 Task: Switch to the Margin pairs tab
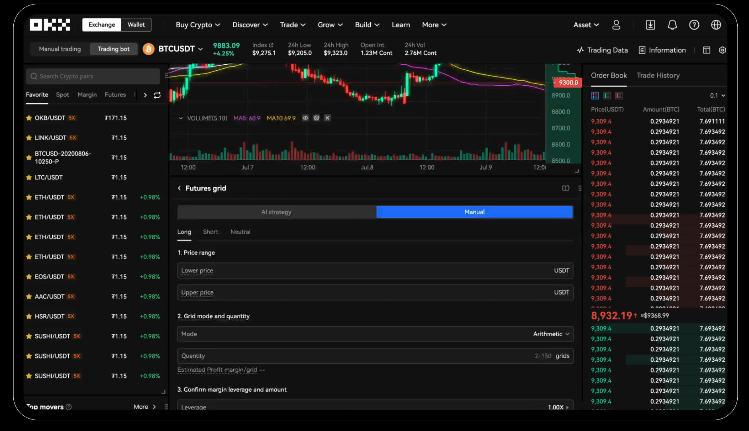(x=87, y=95)
